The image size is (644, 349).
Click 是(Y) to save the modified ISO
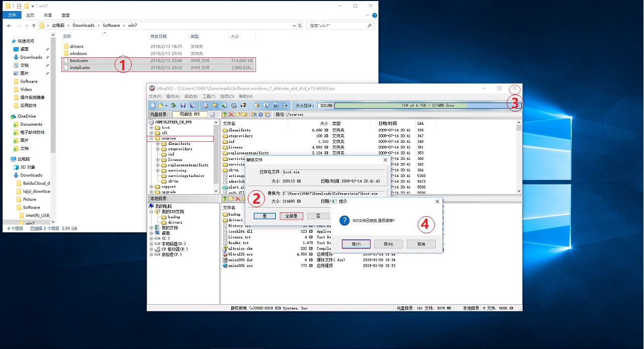[x=356, y=244]
